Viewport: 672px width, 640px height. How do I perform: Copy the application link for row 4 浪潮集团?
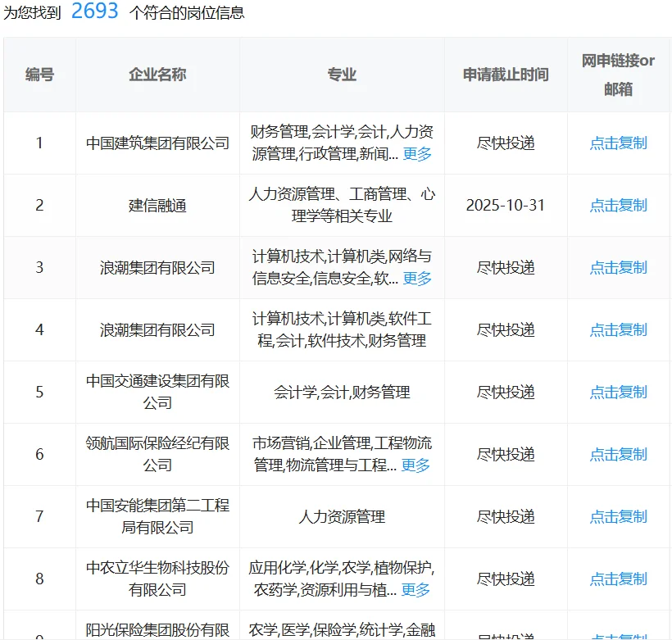(x=618, y=329)
